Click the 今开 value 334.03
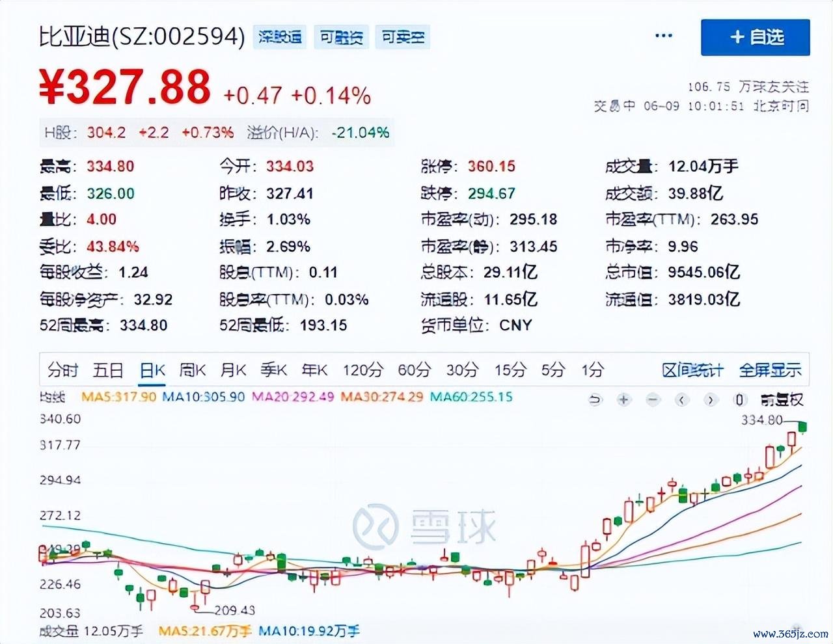833x644 pixels. pyautogui.click(x=290, y=166)
